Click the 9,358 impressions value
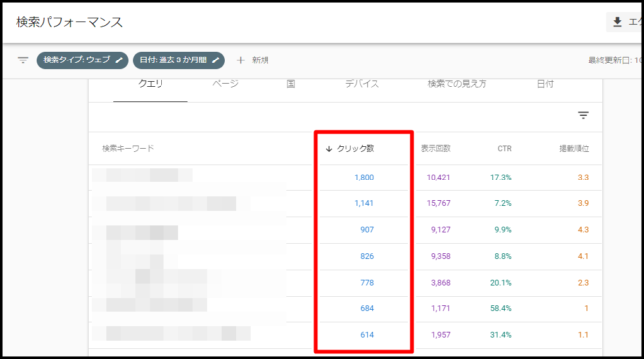Screen dimensions: 644x359 440,256
